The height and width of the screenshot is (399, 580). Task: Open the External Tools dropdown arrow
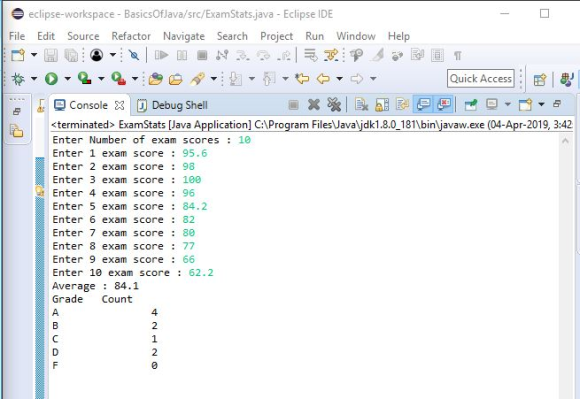135,79
